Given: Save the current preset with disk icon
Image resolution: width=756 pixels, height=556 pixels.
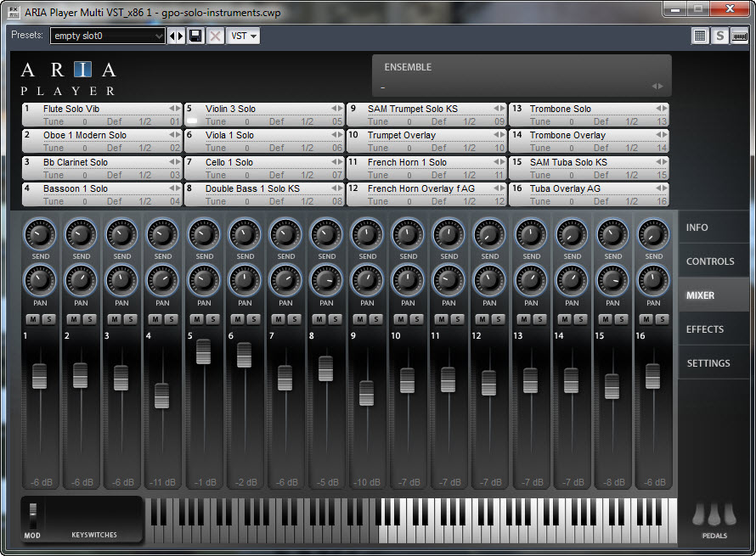Looking at the screenshot, I should coord(195,37).
